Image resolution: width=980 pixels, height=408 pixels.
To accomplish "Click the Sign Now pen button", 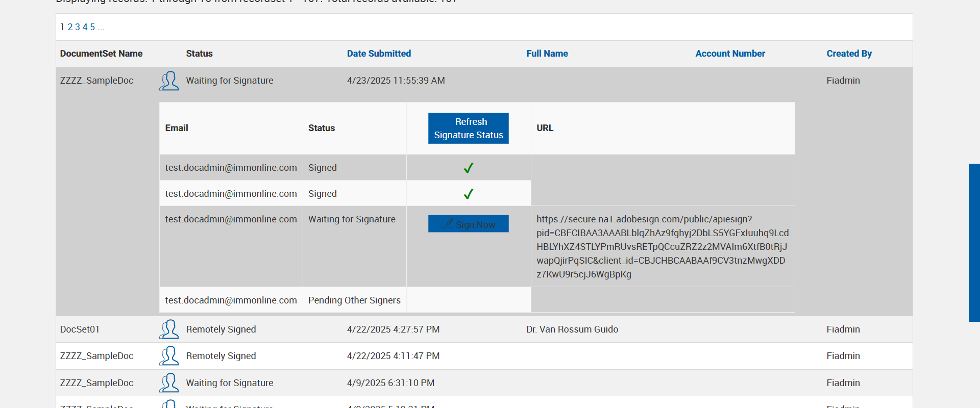I will click(x=468, y=224).
